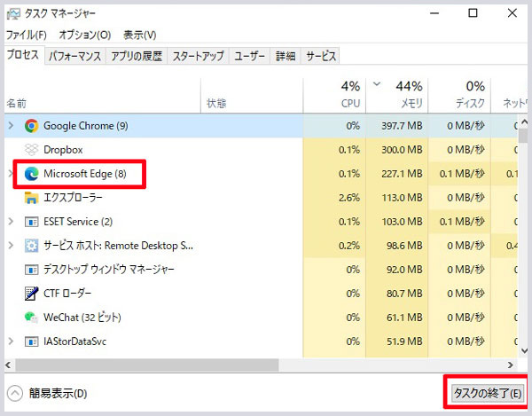This screenshot has width=532, height=416.
Task: Switch to the スタートアップ tab
Action: [199, 56]
